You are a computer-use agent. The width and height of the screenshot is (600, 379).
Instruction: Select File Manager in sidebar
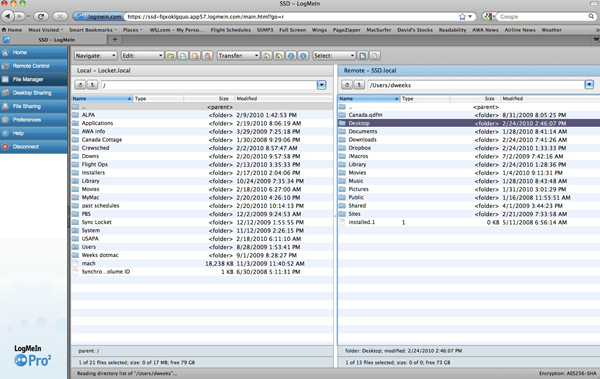(x=34, y=79)
